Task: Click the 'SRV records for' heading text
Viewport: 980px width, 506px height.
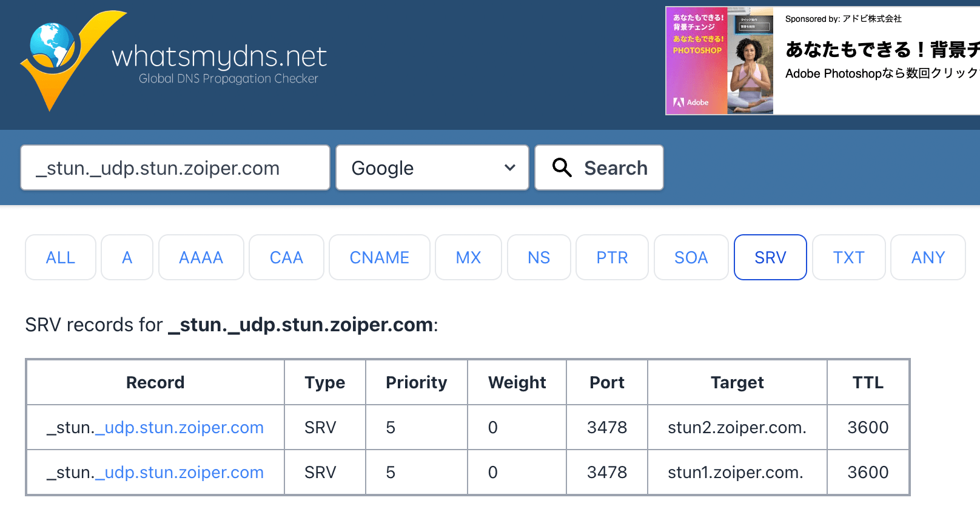Action: (x=94, y=325)
